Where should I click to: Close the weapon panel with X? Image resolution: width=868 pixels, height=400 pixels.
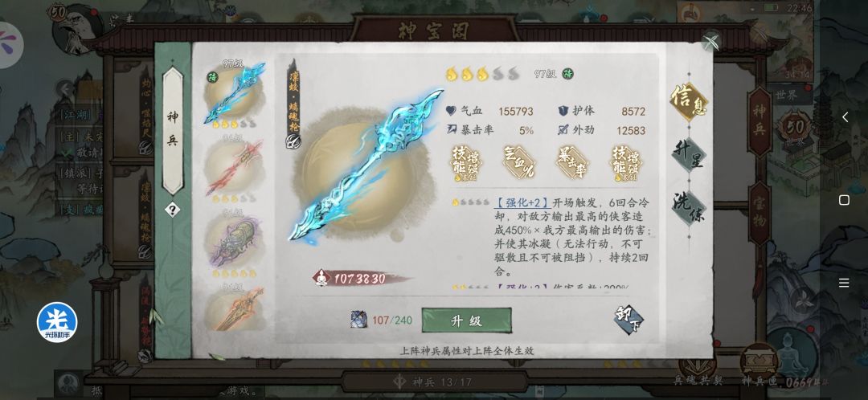click(x=711, y=42)
